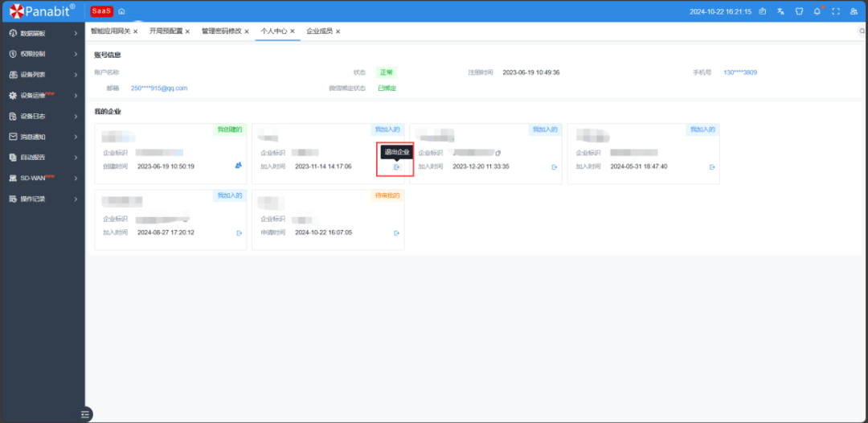
Task: Click the 我加入的 tag on the 2024-05-31 card
Action: (703, 129)
